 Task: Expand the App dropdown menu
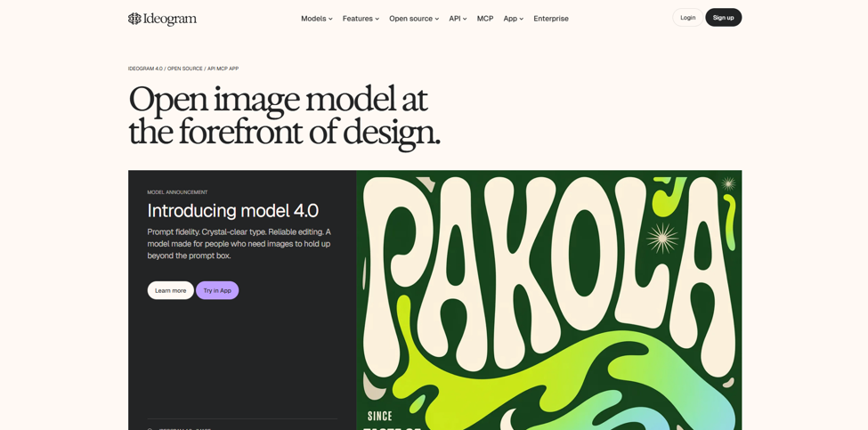[513, 19]
